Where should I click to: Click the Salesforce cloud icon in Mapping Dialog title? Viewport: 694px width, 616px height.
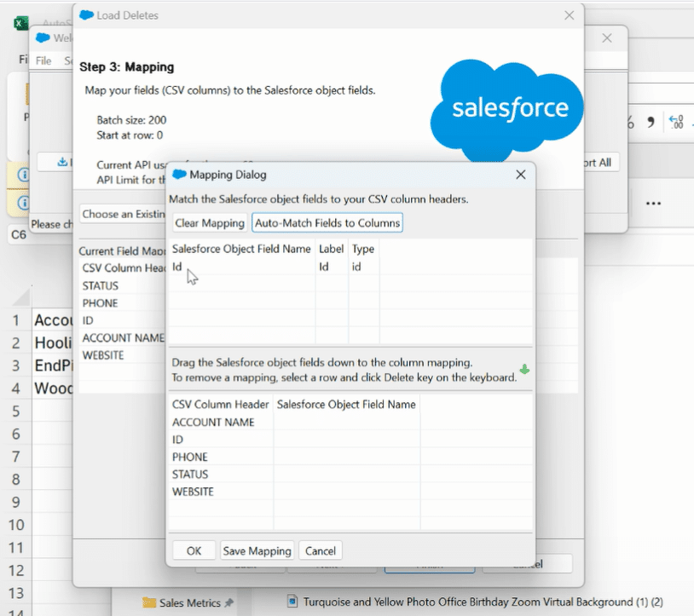tap(179, 175)
